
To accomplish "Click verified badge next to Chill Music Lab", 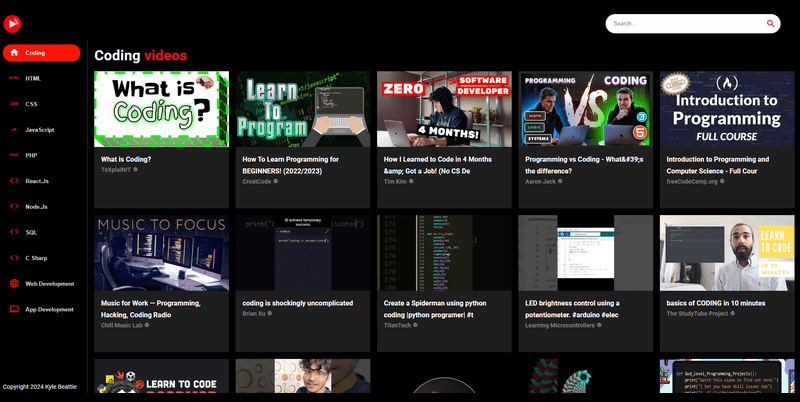I will tap(147, 325).
